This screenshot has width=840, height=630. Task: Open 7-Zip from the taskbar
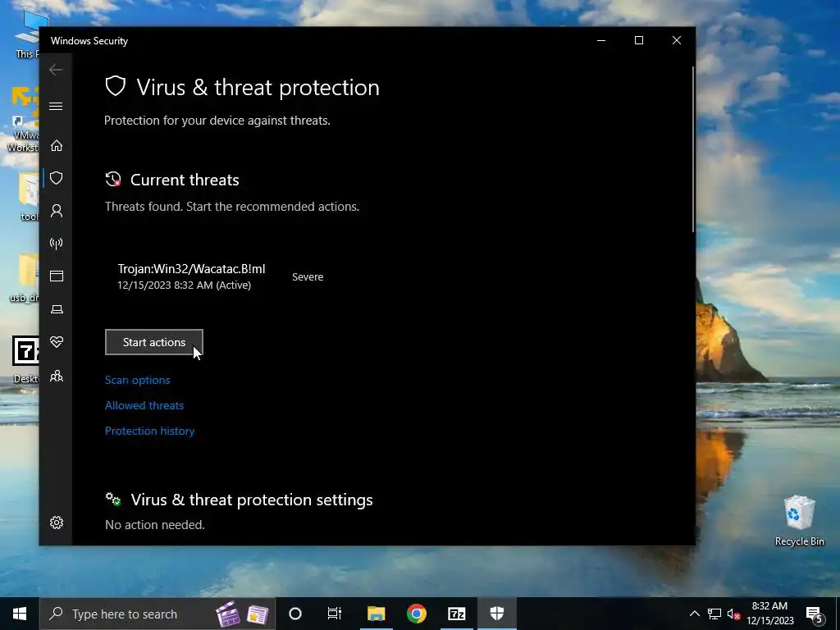pyautogui.click(x=456, y=614)
